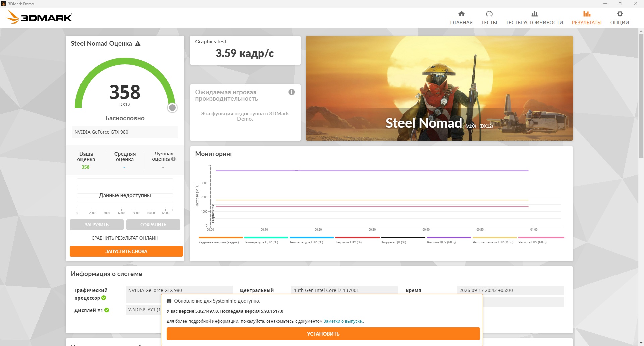Restore down the 3DMark Demo window
Image resolution: width=644 pixels, height=346 pixels.
pos(620,4)
